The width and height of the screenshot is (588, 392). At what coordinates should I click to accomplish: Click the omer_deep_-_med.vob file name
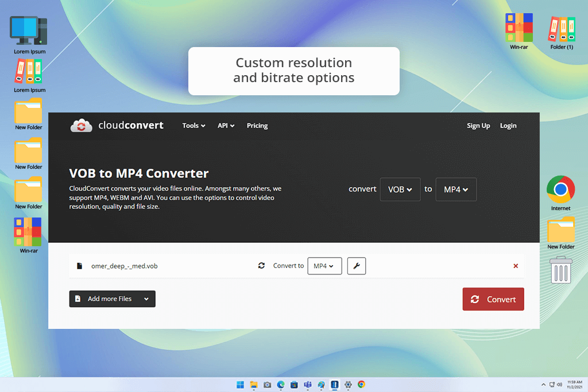[125, 266]
